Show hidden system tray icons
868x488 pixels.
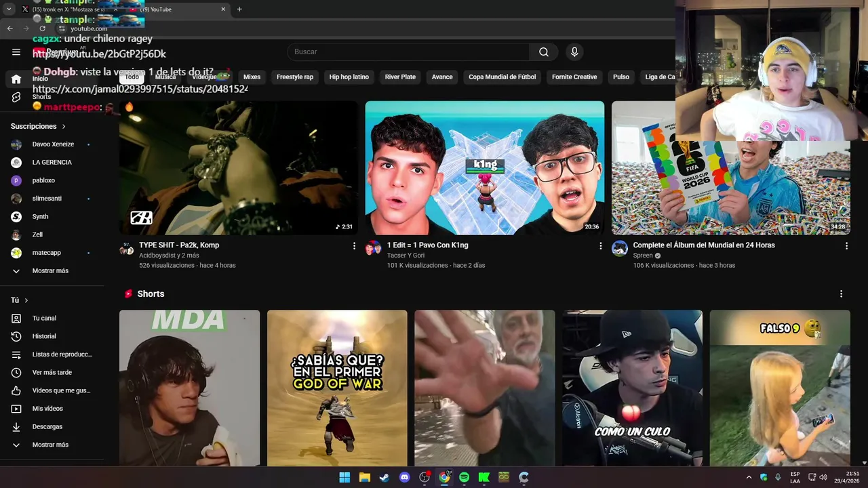(749, 477)
